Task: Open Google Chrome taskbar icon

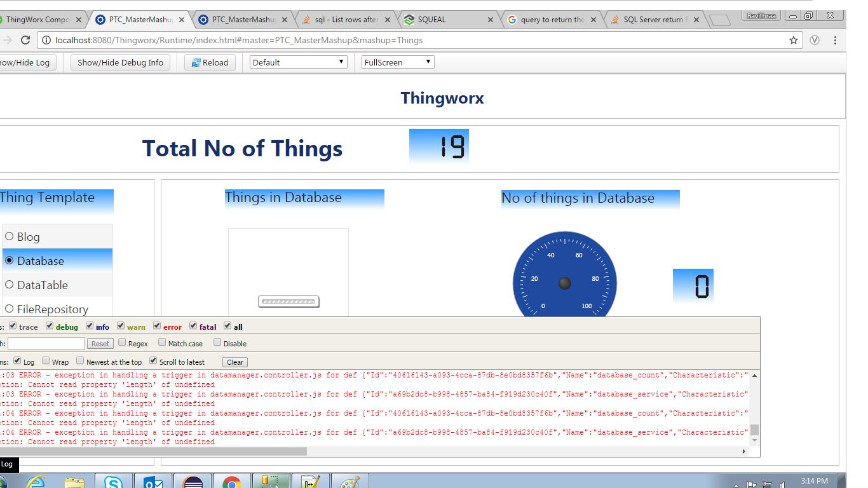Action: (232, 481)
